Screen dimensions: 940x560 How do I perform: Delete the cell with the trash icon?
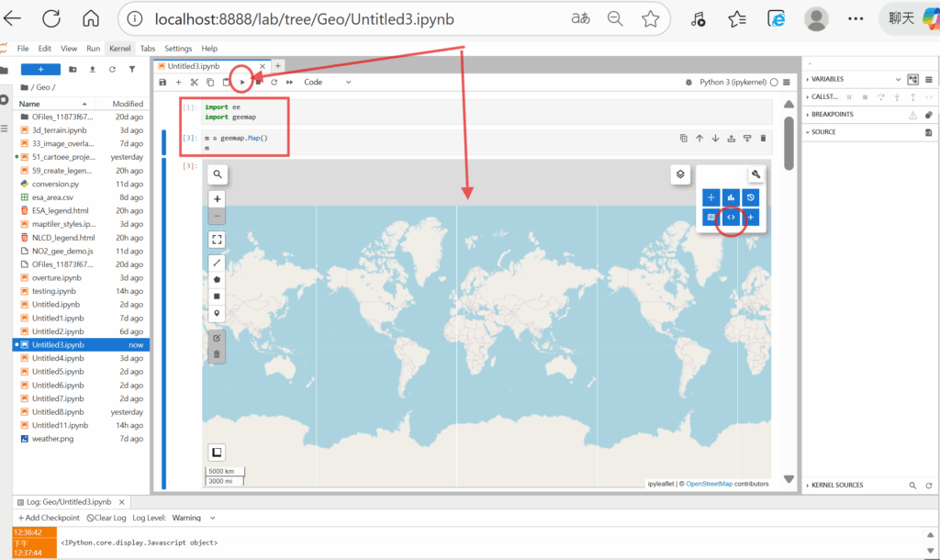point(763,139)
